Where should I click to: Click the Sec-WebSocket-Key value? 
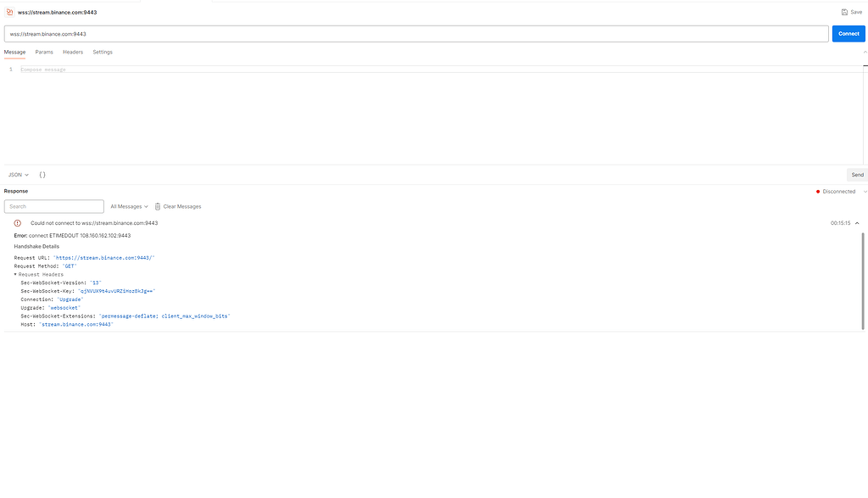pyautogui.click(x=117, y=291)
